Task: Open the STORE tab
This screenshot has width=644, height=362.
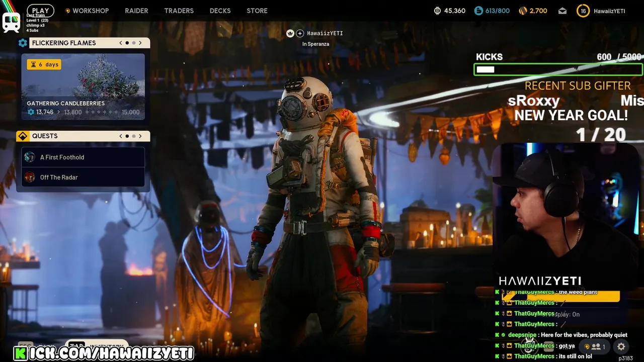Action: click(x=257, y=11)
